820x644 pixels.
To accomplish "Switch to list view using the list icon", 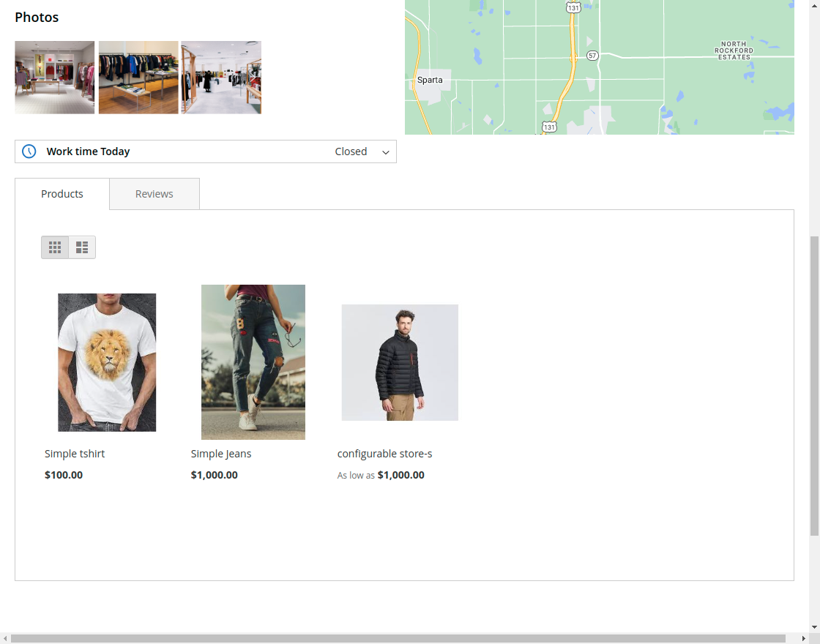I will (81, 247).
